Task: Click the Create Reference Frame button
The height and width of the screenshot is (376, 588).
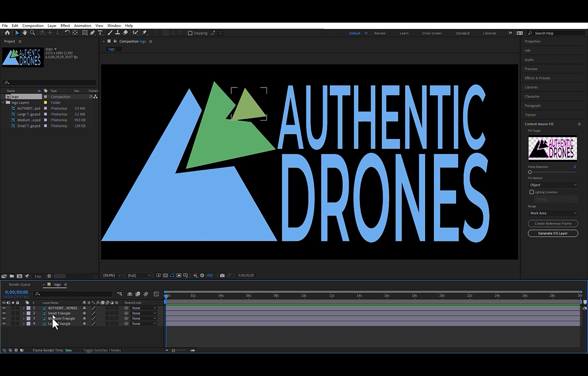Action: click(x=553, y=224)
